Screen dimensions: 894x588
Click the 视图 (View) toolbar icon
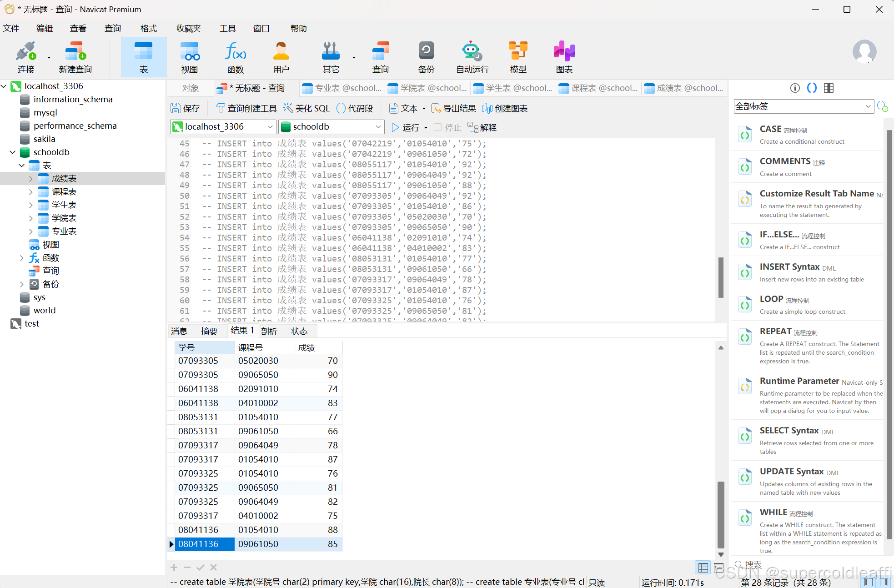tap(190, 57)
